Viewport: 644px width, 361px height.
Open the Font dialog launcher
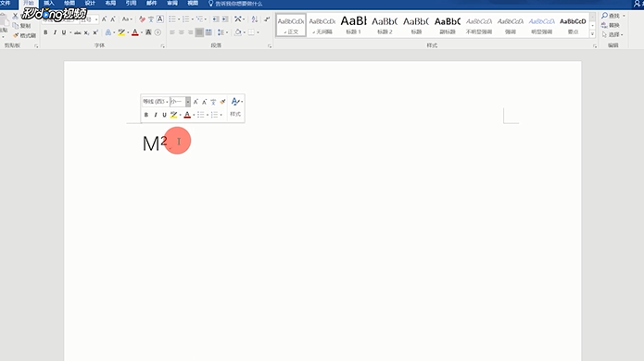point(163,46)
